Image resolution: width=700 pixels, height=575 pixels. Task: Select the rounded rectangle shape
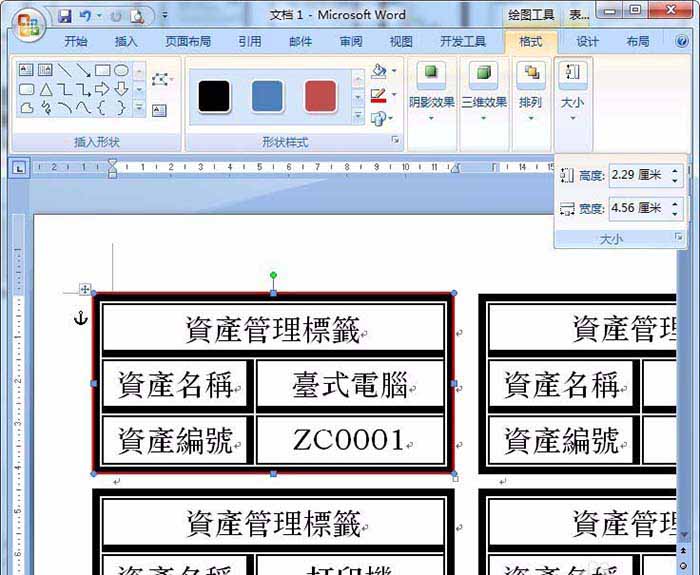27,89
